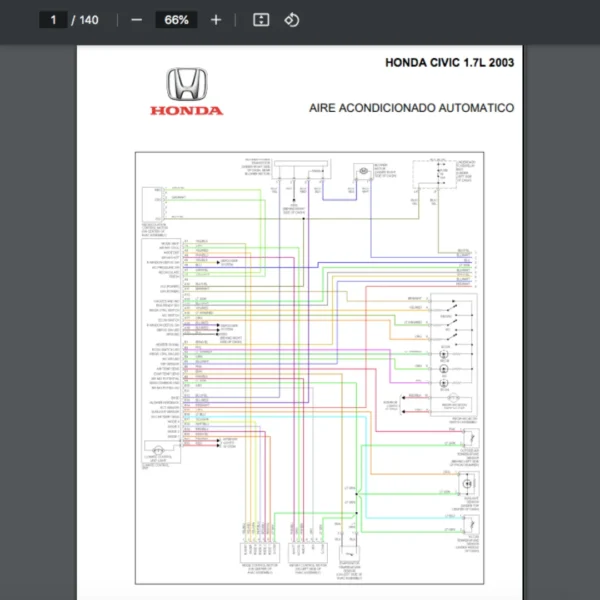
Task: Click the red HONDA wordmark
Action: 187,111
